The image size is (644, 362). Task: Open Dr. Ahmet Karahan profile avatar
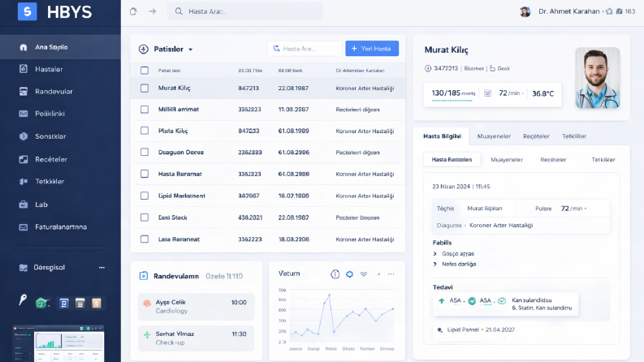pos(525,11)
